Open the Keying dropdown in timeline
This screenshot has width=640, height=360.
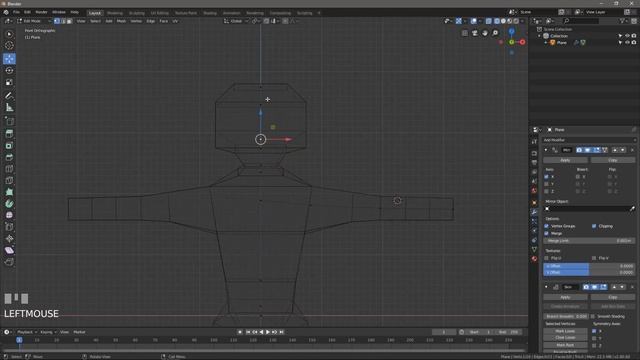point(48,332)
